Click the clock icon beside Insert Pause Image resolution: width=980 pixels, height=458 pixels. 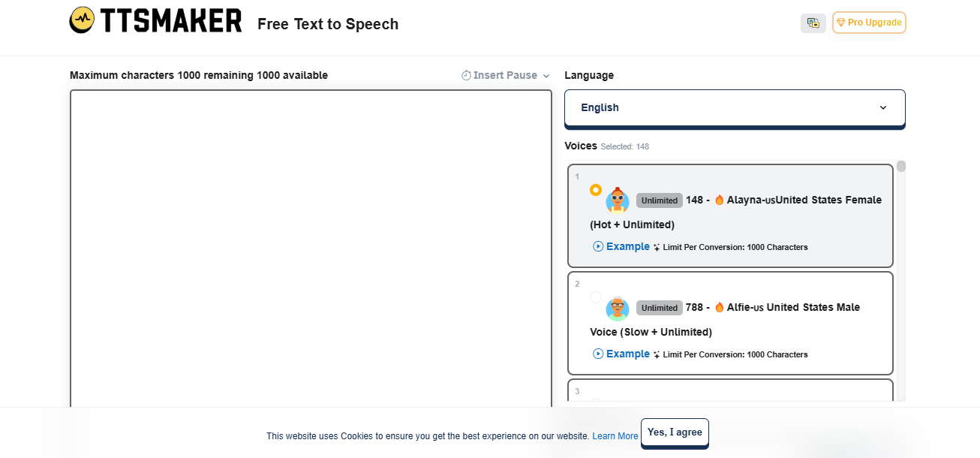(466, 75)
